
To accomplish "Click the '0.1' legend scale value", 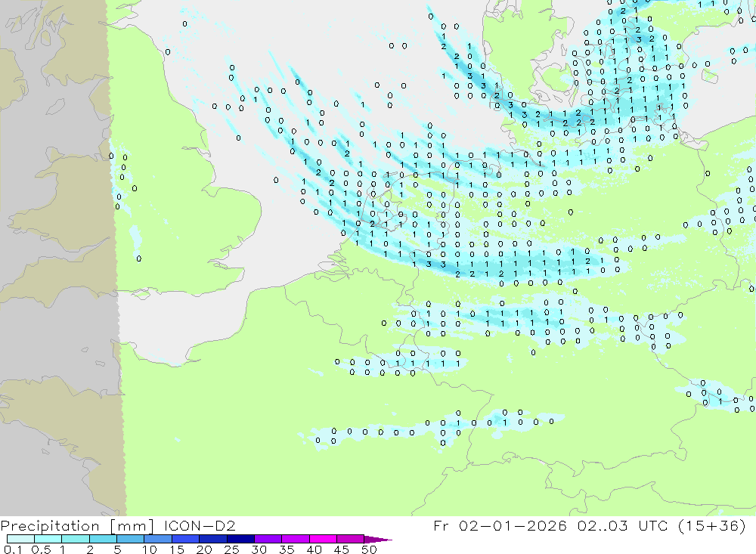I will [13, 549].
